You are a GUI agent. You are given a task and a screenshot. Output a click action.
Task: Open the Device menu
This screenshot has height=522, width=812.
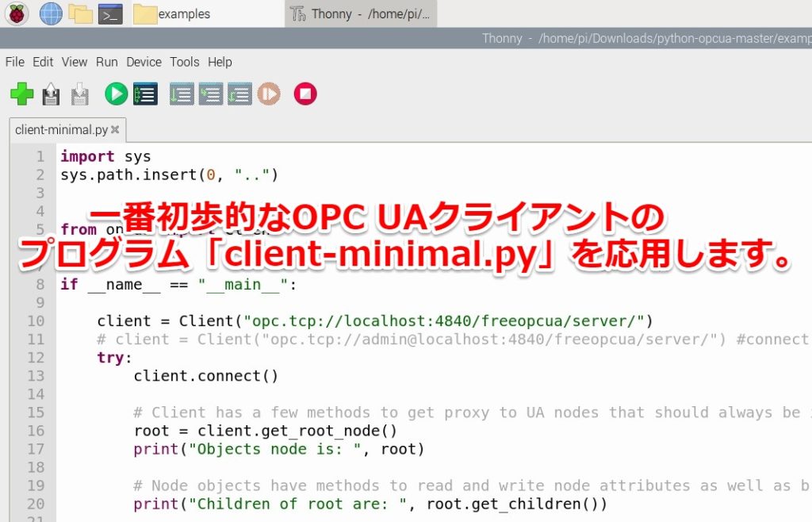144,62
